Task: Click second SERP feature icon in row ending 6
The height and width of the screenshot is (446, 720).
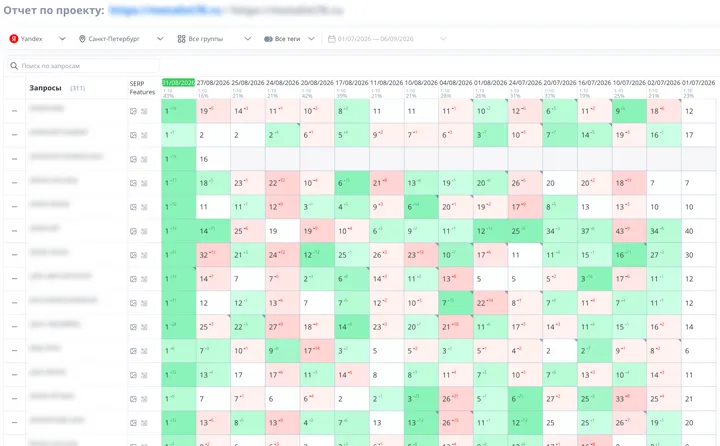Action: [x=144, y=351]
